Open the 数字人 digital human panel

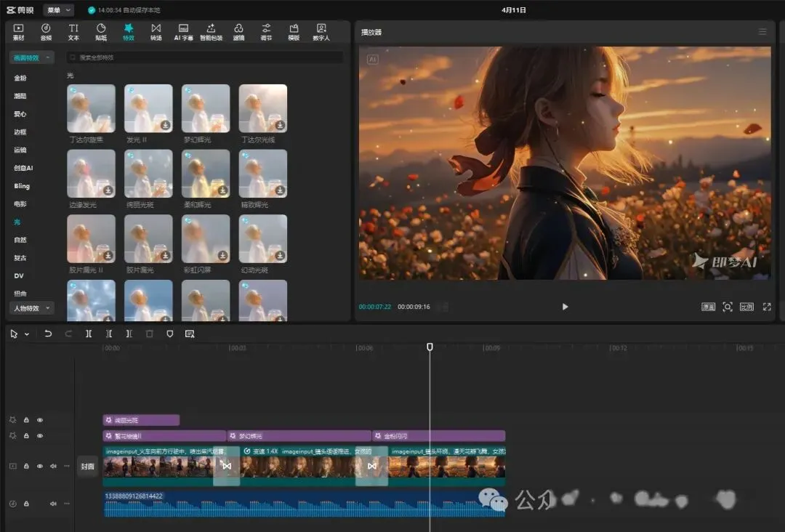(x=321, y=31)
